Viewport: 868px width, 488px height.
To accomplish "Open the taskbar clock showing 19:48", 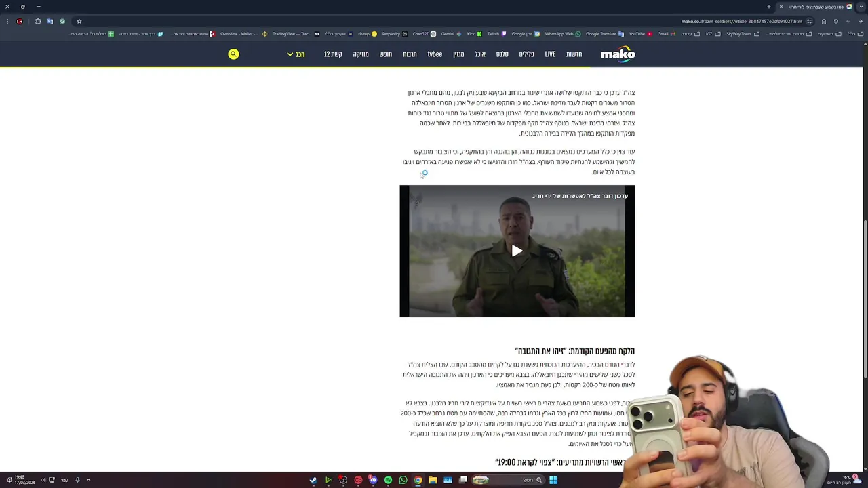I will (x=24, y=480).
